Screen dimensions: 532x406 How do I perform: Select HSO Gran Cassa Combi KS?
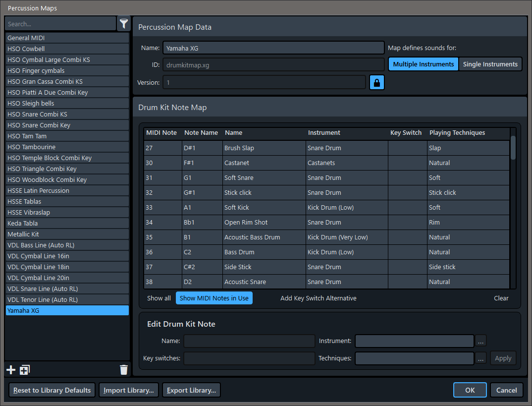coord(67,81)
